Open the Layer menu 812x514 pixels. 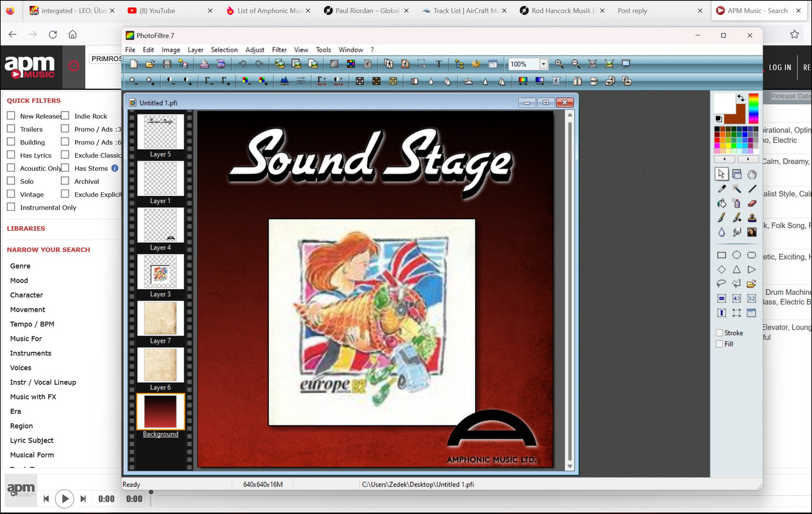[x=195, y=49]
